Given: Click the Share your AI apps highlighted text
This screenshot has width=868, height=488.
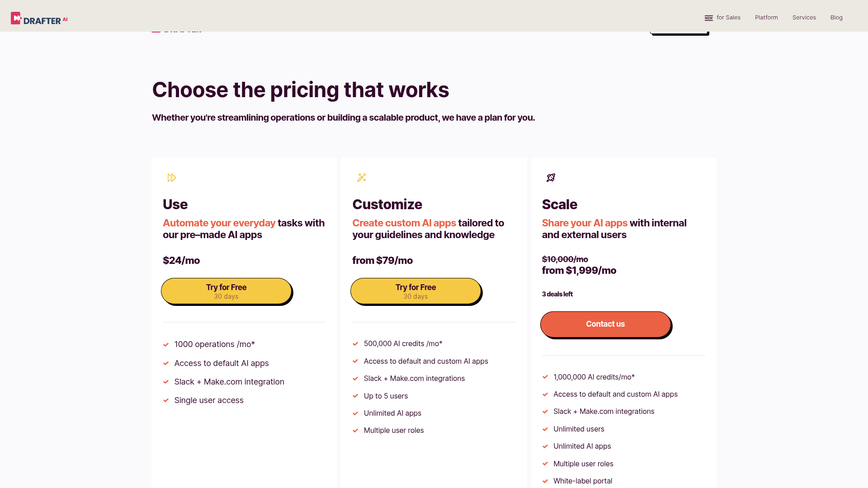Looking at the screenshot, I should (584, 223).
